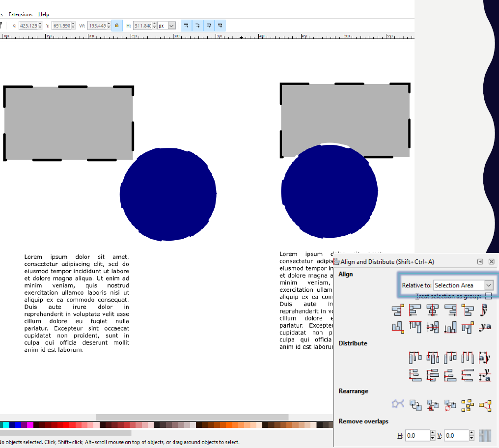Viewport: 499px width, 448px height.
Task: Make vertical gaps between objects equal
Action: [x=468, y=375]
